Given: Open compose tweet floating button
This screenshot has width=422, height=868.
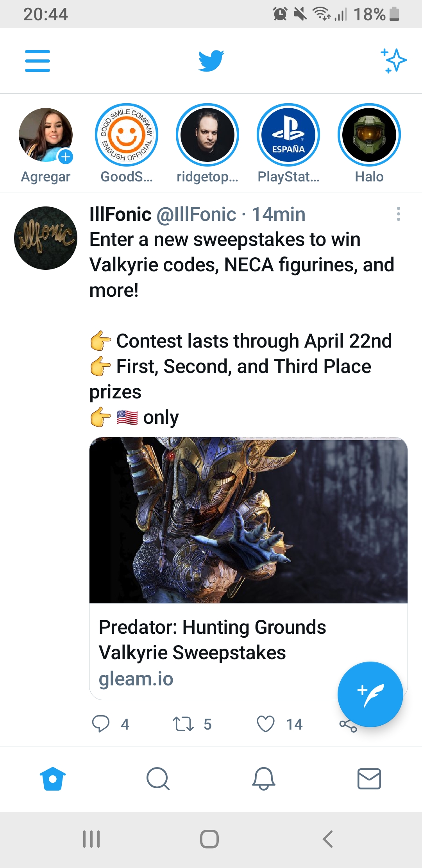Looking at the screenshot, I should (370, 694).
